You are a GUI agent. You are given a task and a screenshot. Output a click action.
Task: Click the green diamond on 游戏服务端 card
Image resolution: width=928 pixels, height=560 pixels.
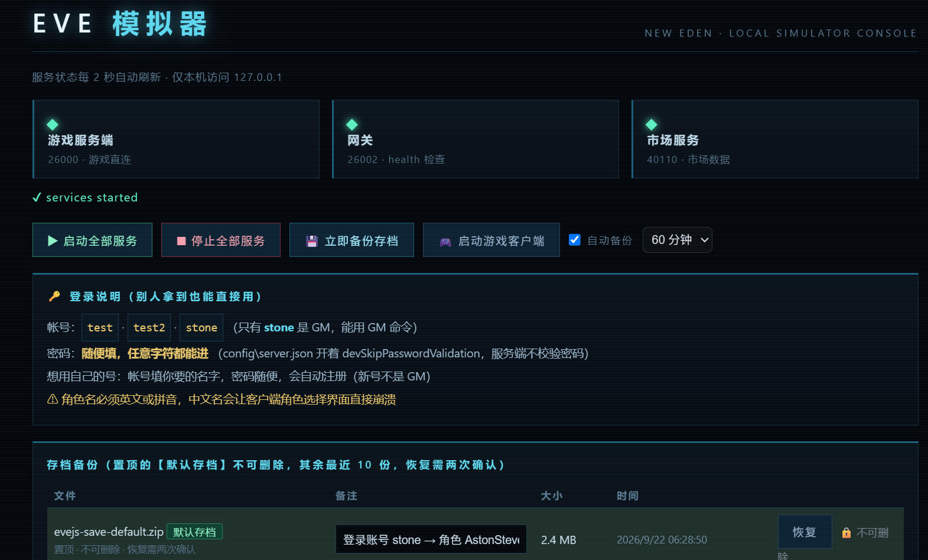(53, 125)
